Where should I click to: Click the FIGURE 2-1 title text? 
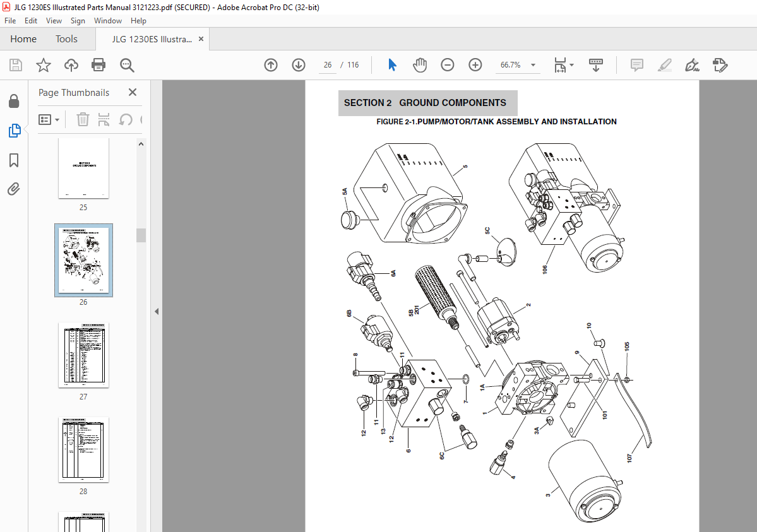pos(496,122)
